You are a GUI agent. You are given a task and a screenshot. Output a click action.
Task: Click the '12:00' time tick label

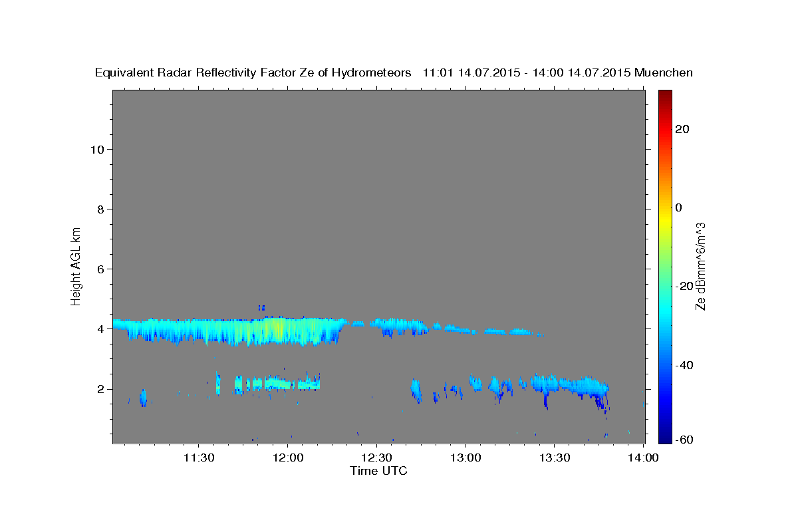tap(288, 458)
